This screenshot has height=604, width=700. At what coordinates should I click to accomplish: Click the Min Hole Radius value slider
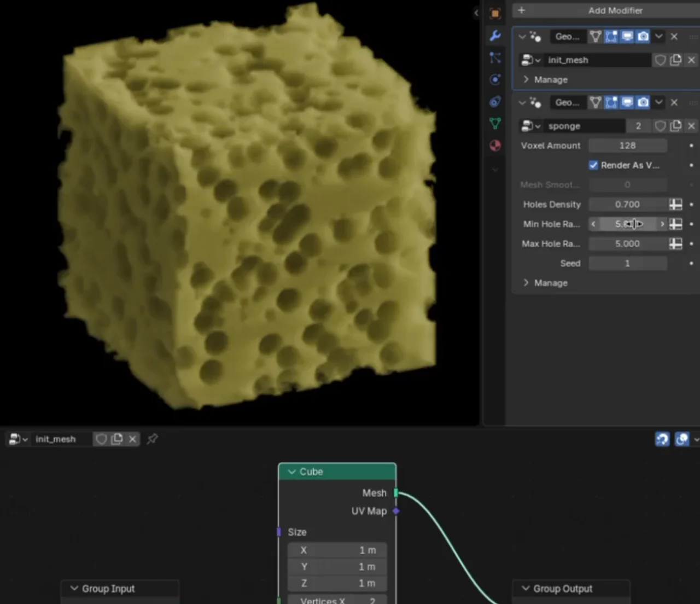[628, 224]
